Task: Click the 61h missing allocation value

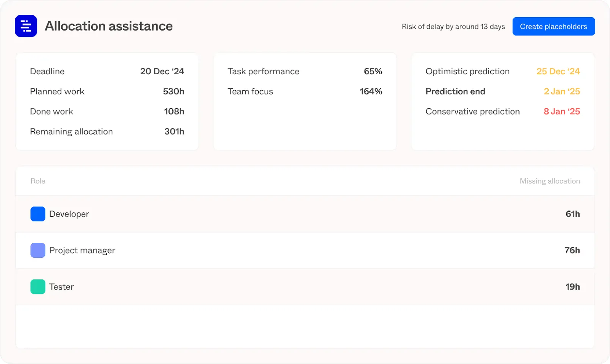Action: tap(573, 214)
